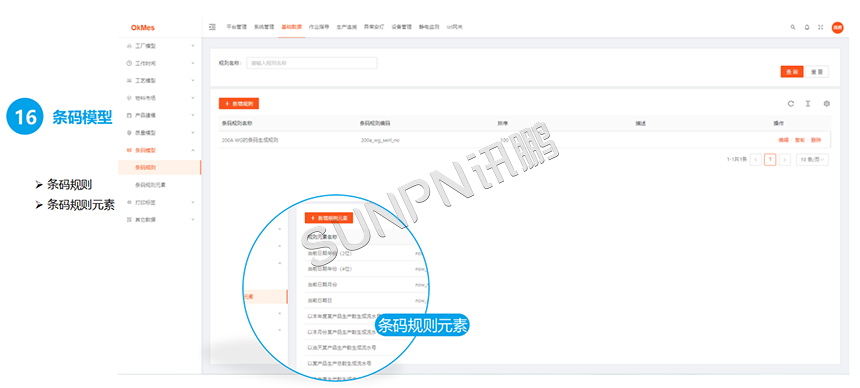Click the 条码模型 barcode icon in sidebar
The image size is (860, 388).
tap(129, 150)
